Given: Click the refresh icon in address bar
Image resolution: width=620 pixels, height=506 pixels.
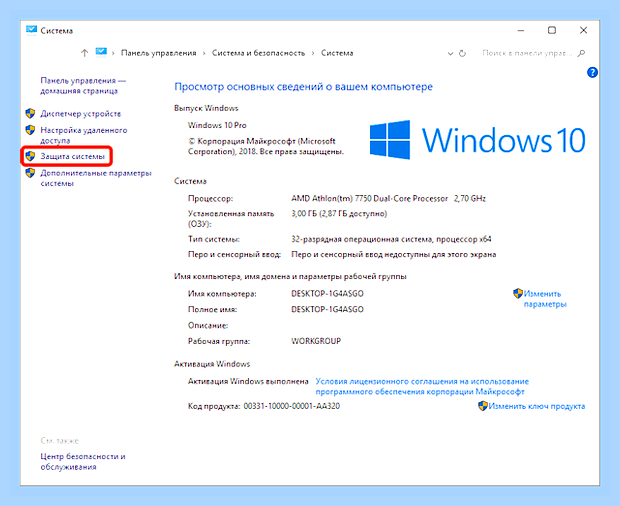Looking at the screenshot, I should (x=462, y=53).
